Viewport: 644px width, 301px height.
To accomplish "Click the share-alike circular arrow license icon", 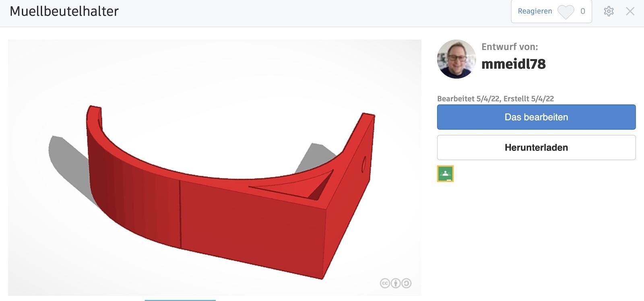I will (407, 283).
